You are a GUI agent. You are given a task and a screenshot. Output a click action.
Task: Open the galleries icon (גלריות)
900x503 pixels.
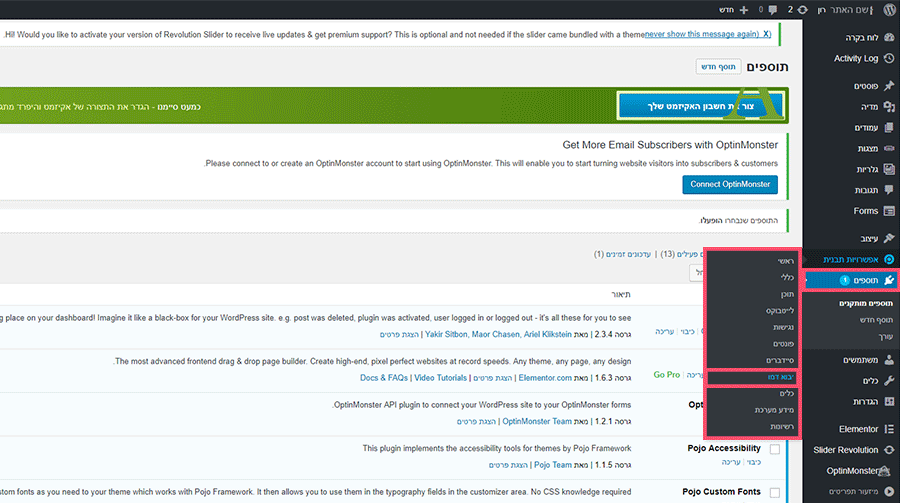coord(889,169)
